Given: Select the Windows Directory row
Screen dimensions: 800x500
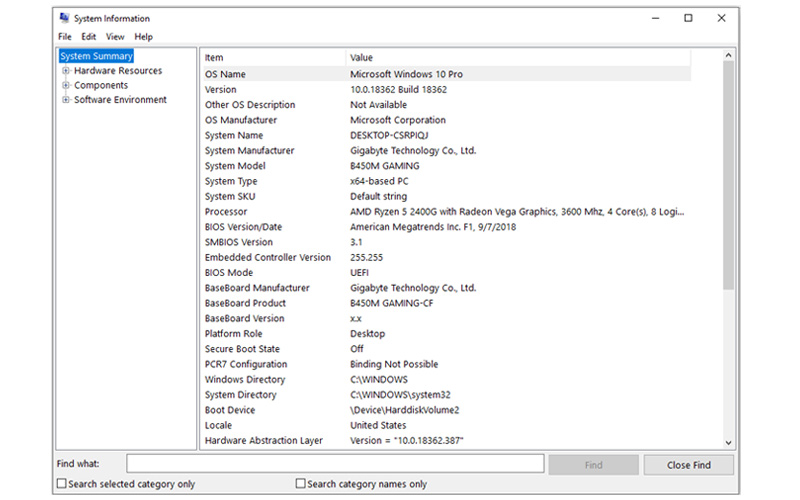Looking at the screenshot, I should pos(447,380).
